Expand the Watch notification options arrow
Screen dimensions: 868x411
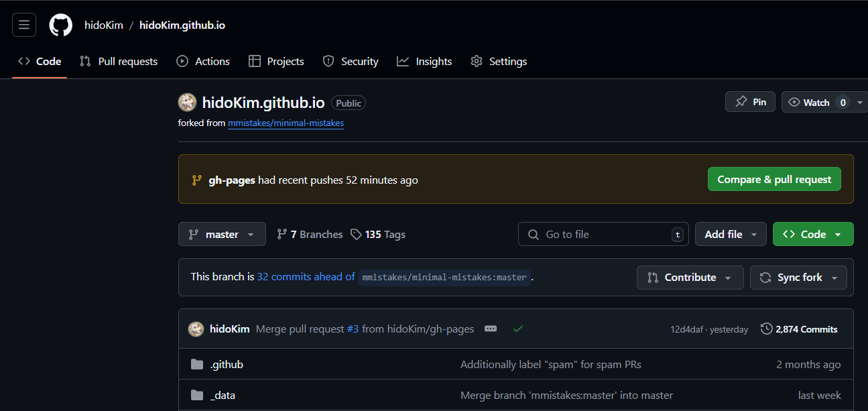click(860, 103)
